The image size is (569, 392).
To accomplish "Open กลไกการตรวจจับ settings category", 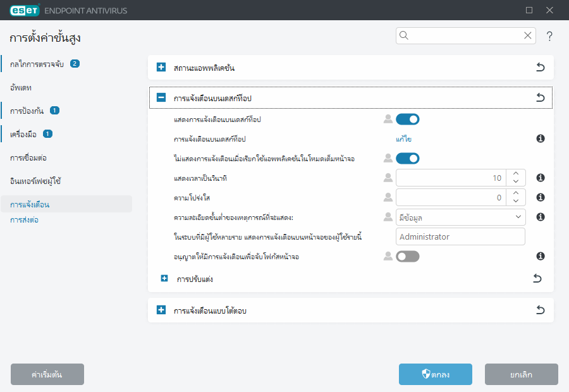I will (37, 64).
